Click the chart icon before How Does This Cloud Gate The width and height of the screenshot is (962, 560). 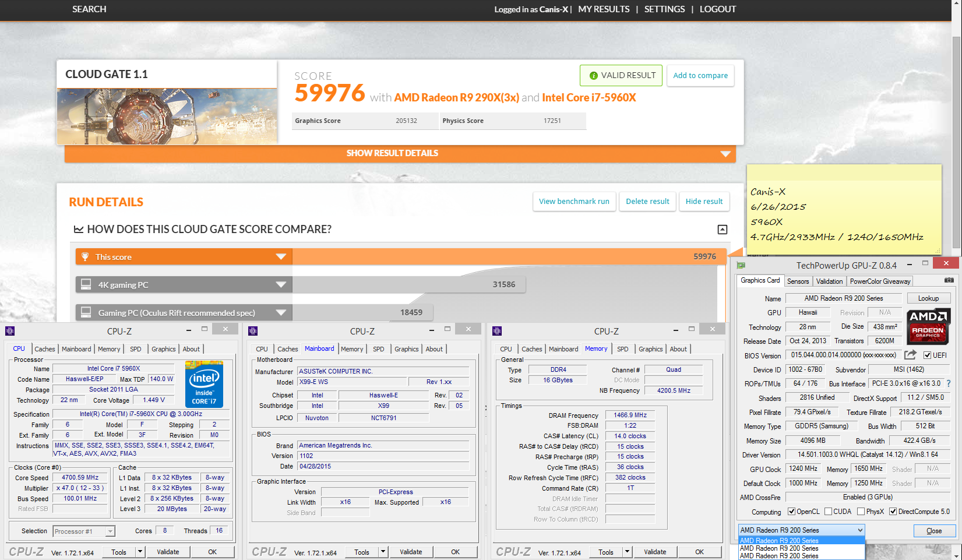[x=79, y=230]
